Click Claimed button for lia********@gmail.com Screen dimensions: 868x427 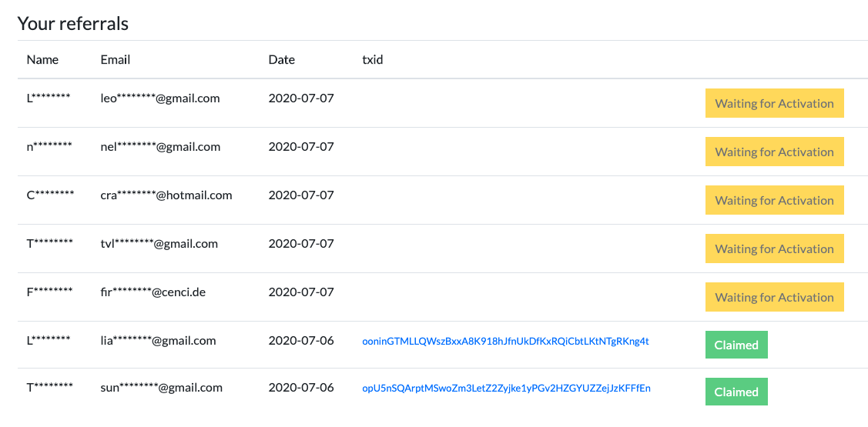(x=736, y=345)
